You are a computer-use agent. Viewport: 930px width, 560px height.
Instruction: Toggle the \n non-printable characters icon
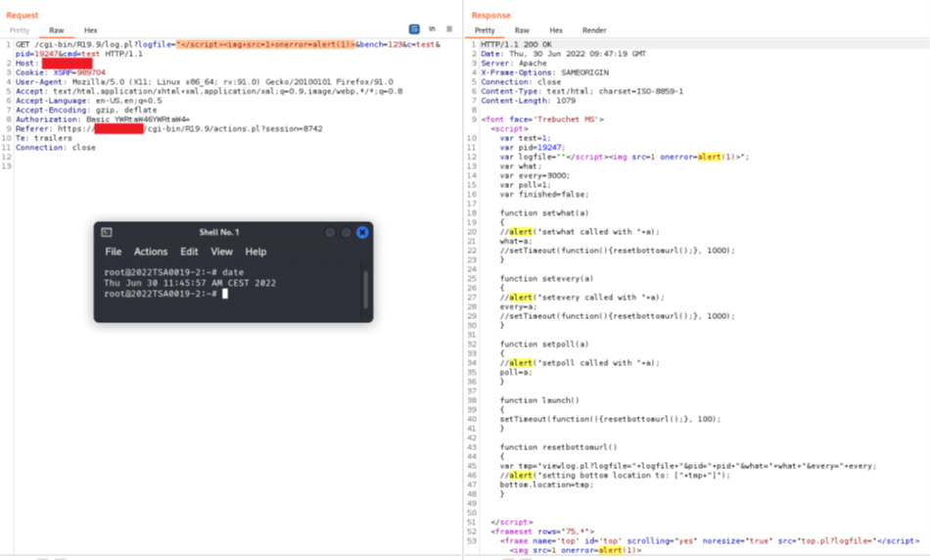click(x=432, y=29)
